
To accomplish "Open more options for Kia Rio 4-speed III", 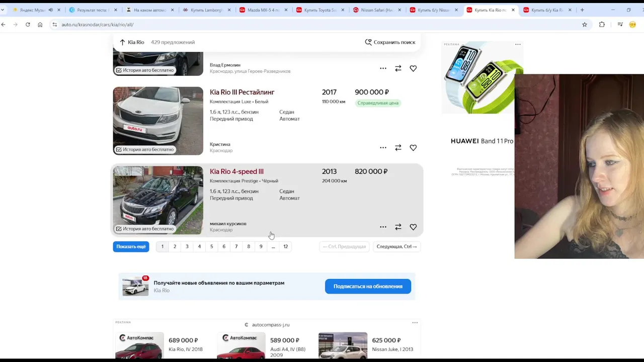I will (383, 227).
